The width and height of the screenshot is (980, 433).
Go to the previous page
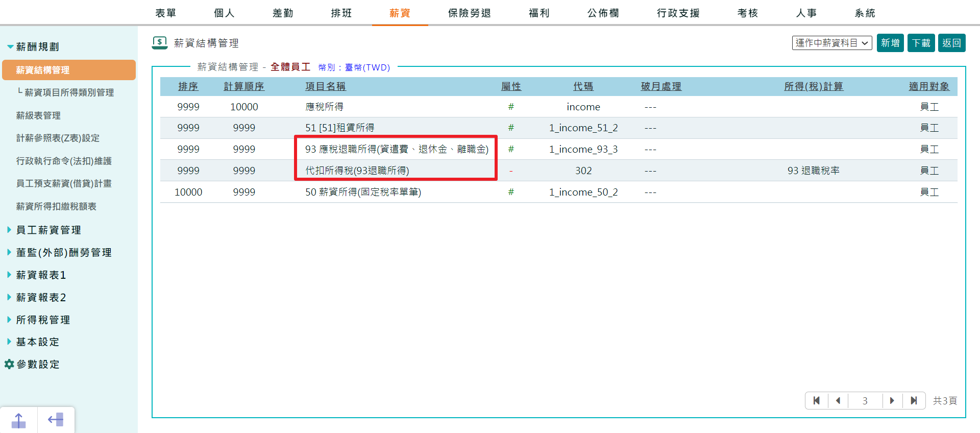click(838, 401)
